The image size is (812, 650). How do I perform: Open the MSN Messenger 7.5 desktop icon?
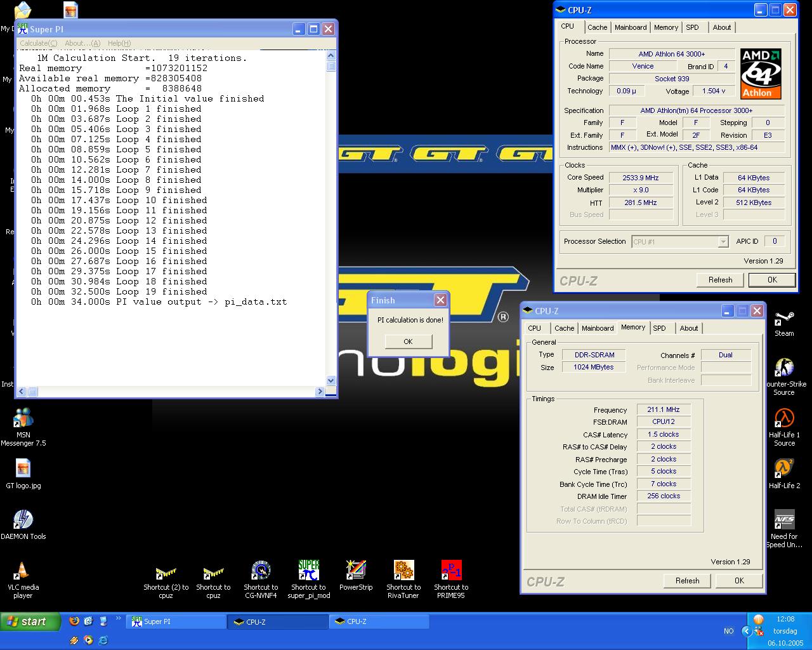23,427
